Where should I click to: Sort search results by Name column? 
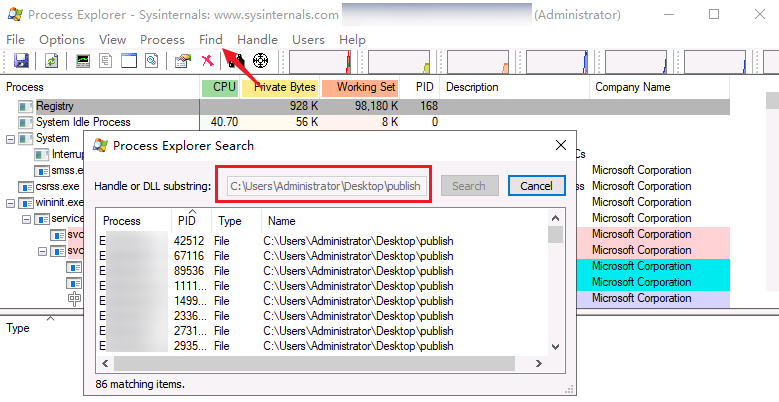(404, 221)
